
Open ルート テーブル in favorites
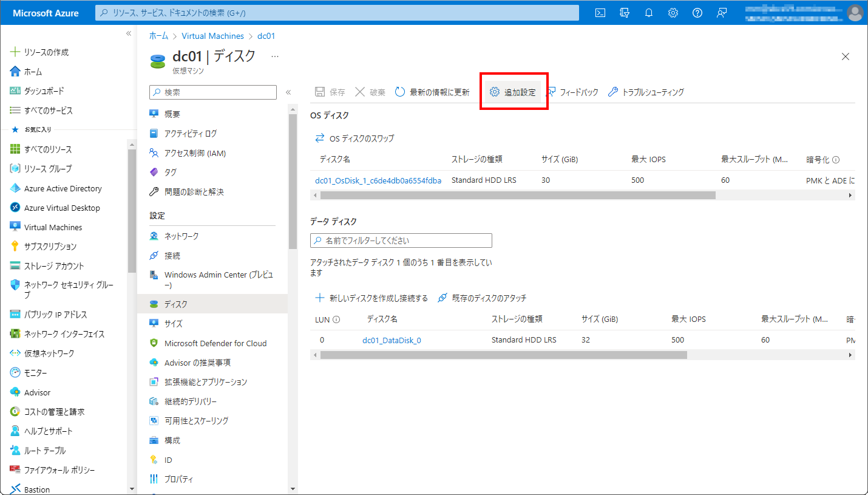tap(45, 451)
